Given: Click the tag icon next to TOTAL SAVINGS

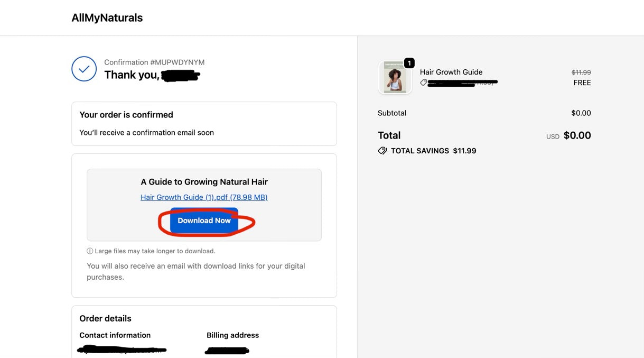Looking at the screenshot, I should click(382, 151).
